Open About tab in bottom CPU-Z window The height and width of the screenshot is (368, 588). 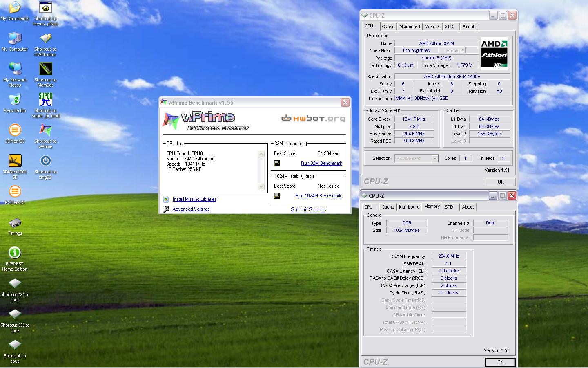coord(468,207)
